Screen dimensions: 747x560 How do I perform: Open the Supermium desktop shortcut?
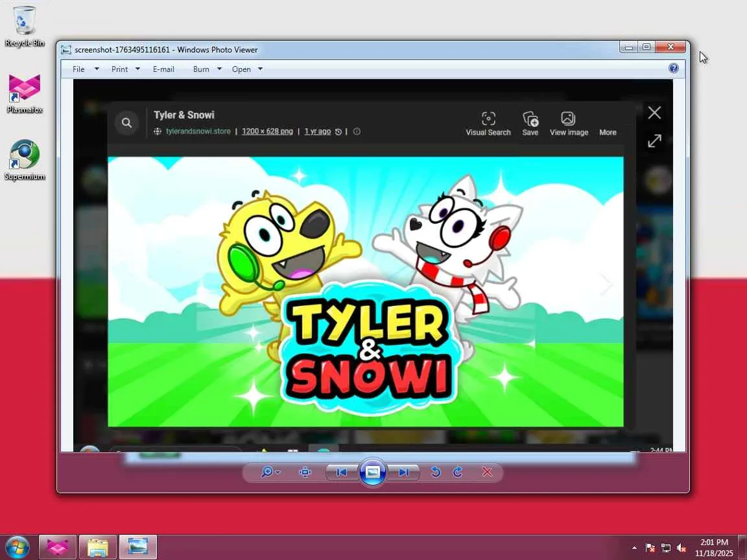(x=24, y=160)
